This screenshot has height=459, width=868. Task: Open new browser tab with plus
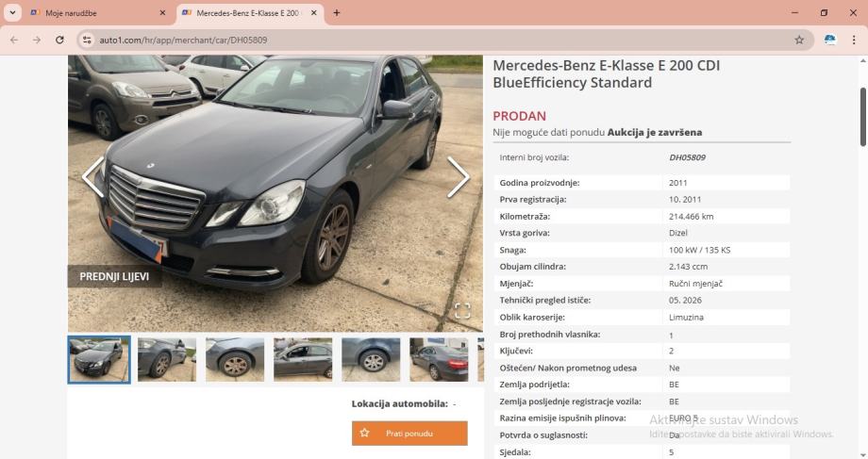pyautogui.click(x=336, y=12)
